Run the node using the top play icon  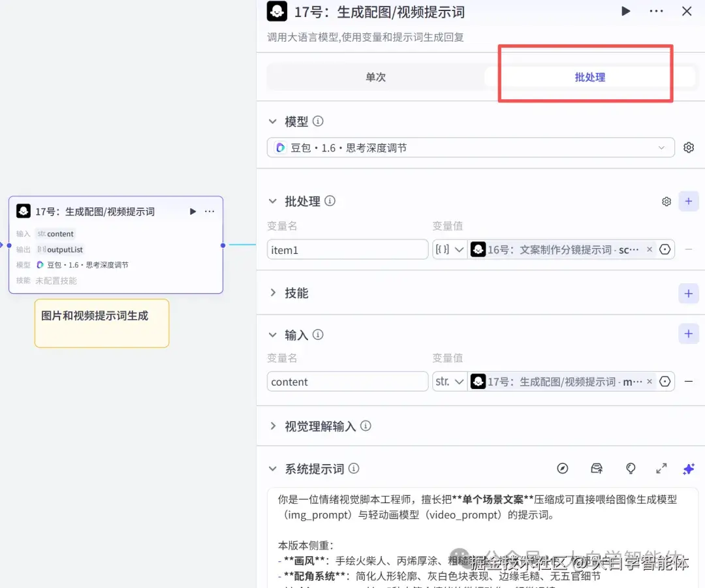click(625, 11)
